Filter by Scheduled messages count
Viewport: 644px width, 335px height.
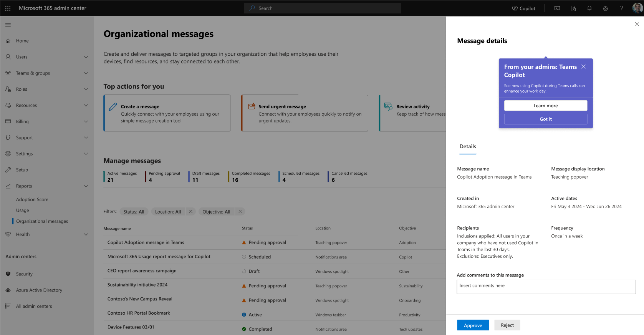[299, 177]
